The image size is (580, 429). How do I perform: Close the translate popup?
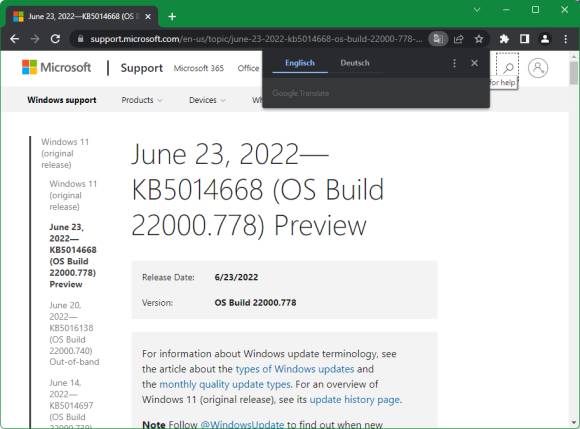(475, 63)
